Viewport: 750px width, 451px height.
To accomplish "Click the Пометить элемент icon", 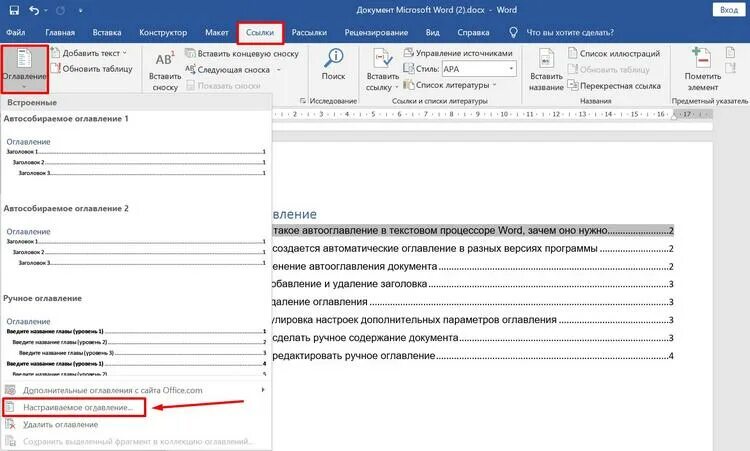I will [702, 58].
